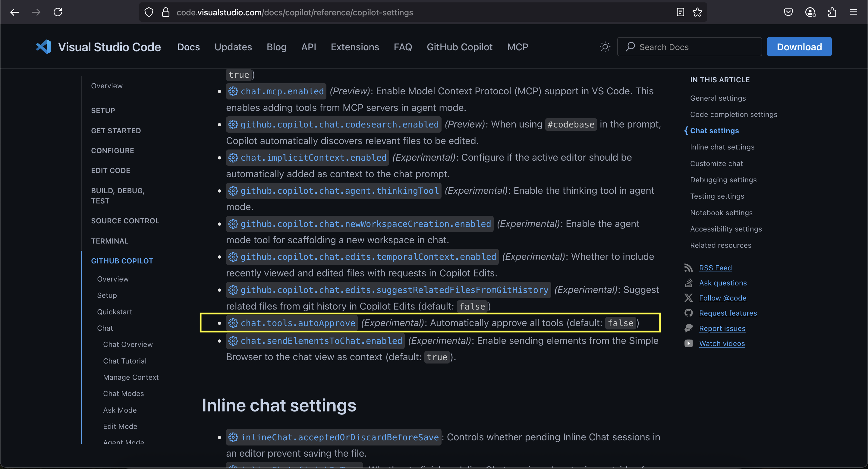The image size is (868, 469).
Task: Click the Report issues link
Action: click(722, 328)
